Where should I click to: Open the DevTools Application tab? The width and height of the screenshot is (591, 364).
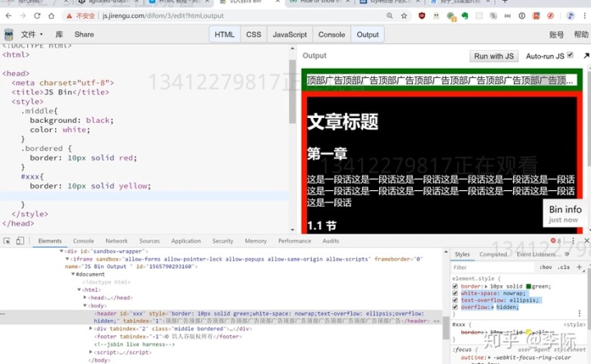[x=186, y=241]
